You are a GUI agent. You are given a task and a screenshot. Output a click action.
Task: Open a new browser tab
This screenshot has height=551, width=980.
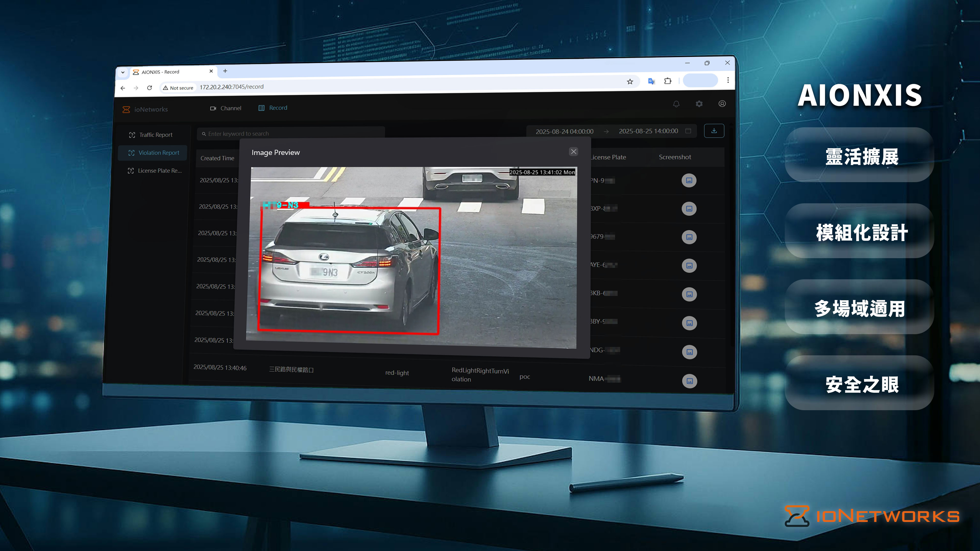coord(225,71)
